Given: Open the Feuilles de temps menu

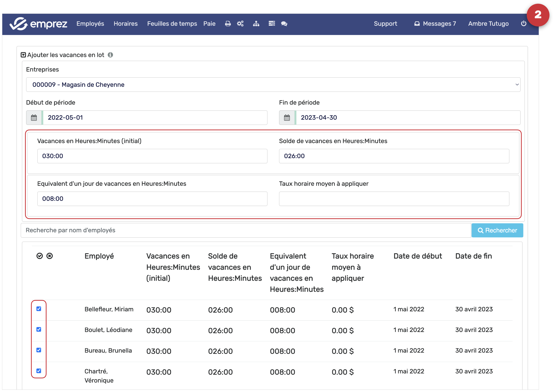Looking at the screenshot, I should pyautogui.click(x=172, y=24).
